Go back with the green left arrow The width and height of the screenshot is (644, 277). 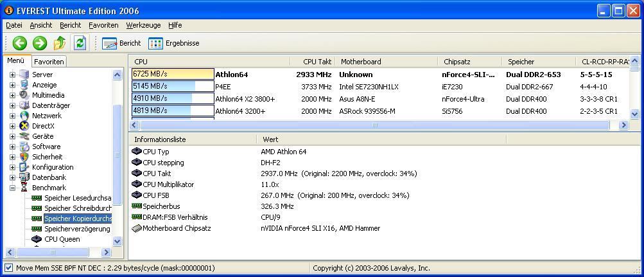pos(19,43)
